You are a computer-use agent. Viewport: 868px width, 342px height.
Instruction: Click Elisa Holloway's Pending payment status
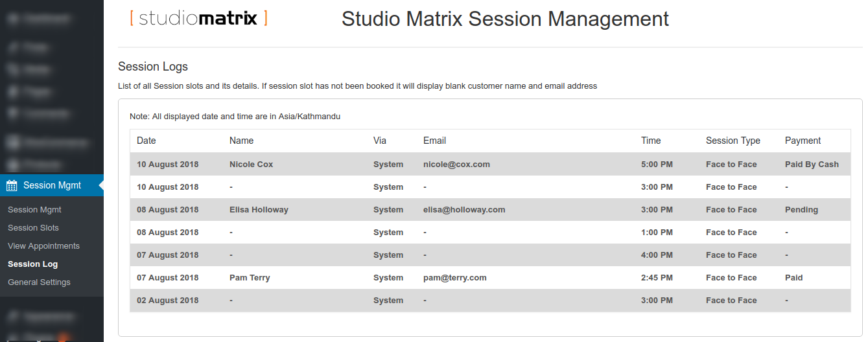click(801, 210)
